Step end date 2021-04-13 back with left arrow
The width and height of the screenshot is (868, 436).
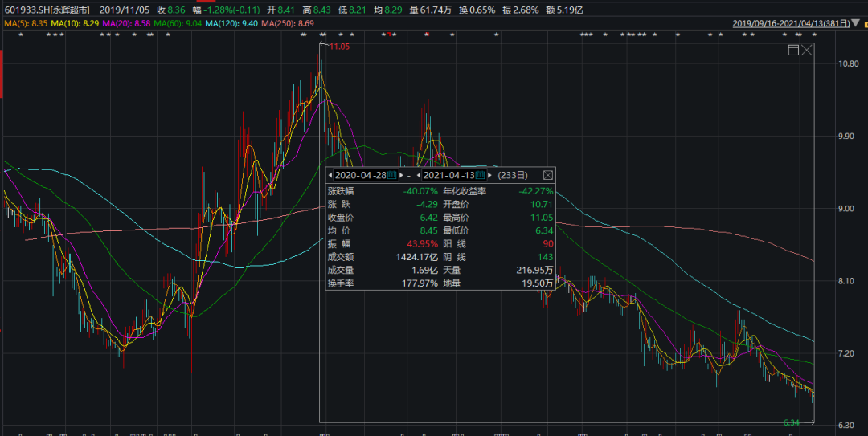tap(419, 175)
